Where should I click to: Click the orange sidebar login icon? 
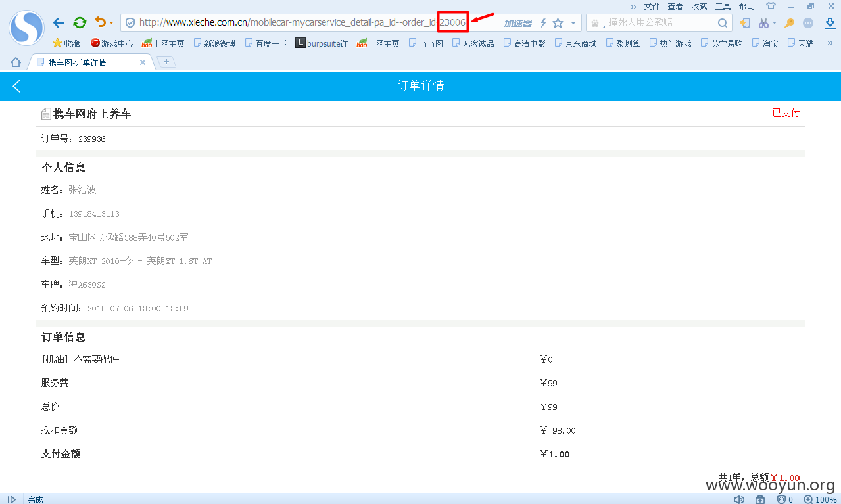(x=745, y=23)
